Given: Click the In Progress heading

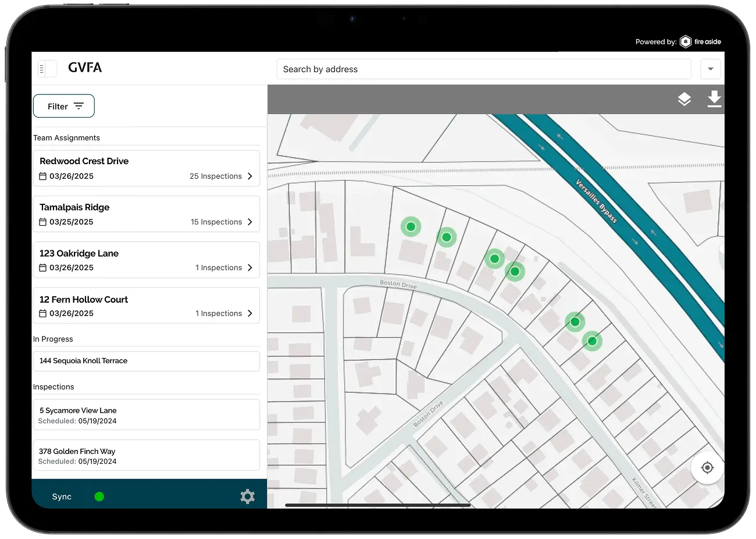Looking at the screenshot, I should pyautogui.click(x=53, y=339).
